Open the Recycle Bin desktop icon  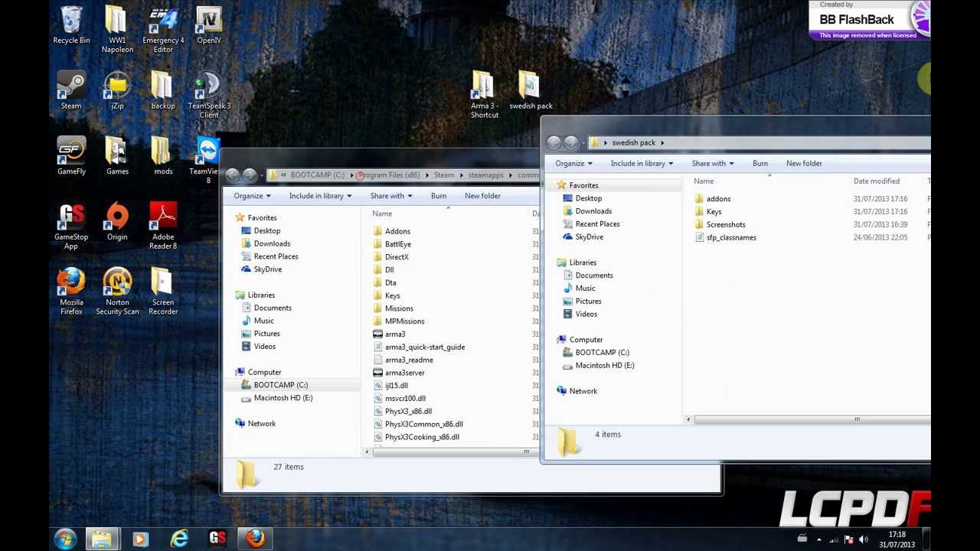(71, 25)
